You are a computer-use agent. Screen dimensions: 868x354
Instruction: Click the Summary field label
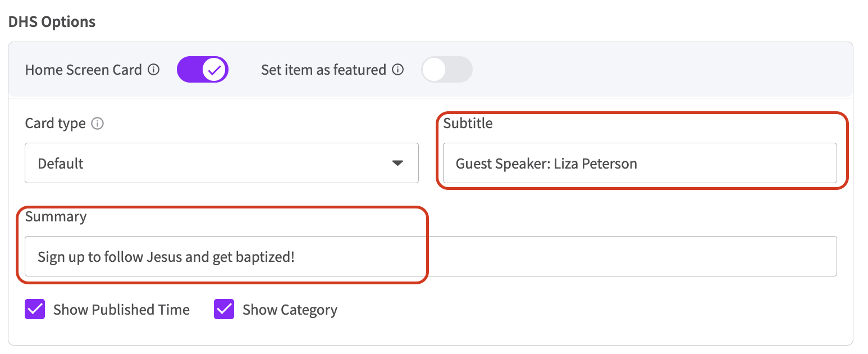(x=56, y=217)
